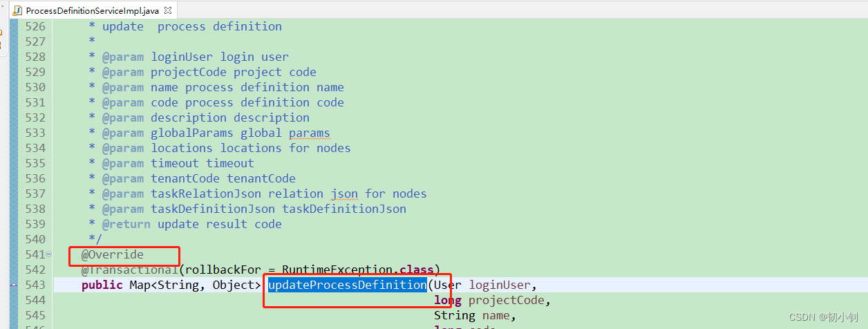Click the highlighted updateProcessDefinition method name

click(348, 285)
